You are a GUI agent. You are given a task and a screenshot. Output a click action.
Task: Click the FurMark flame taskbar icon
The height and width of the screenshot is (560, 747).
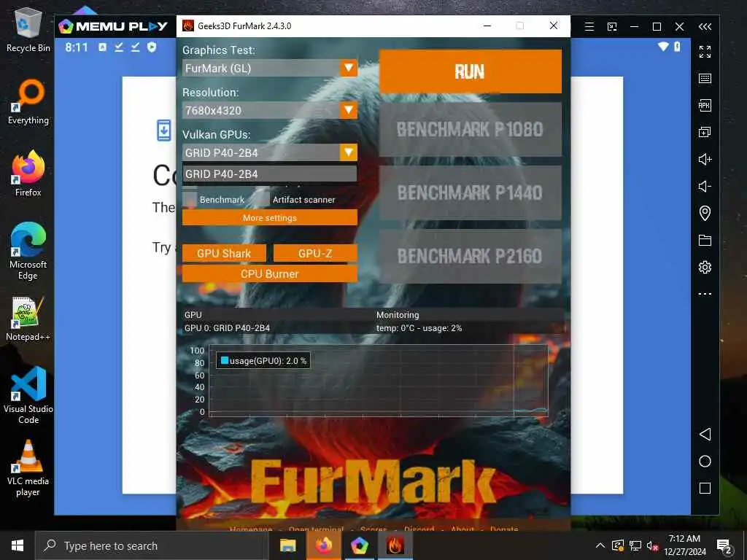pos(395,545)
